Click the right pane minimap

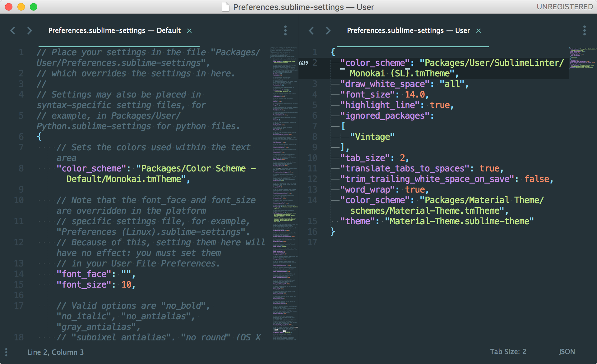(x=583, y=58)
